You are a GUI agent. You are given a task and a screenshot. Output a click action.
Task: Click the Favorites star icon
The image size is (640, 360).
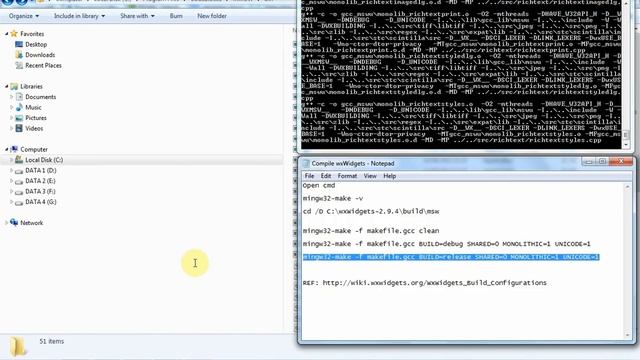coord(14,33)
